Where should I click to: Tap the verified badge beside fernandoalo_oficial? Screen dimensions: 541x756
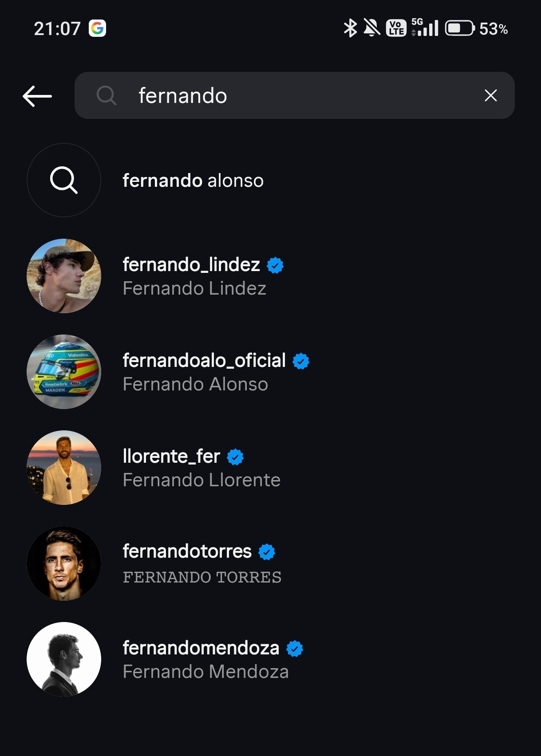point(301,361)
